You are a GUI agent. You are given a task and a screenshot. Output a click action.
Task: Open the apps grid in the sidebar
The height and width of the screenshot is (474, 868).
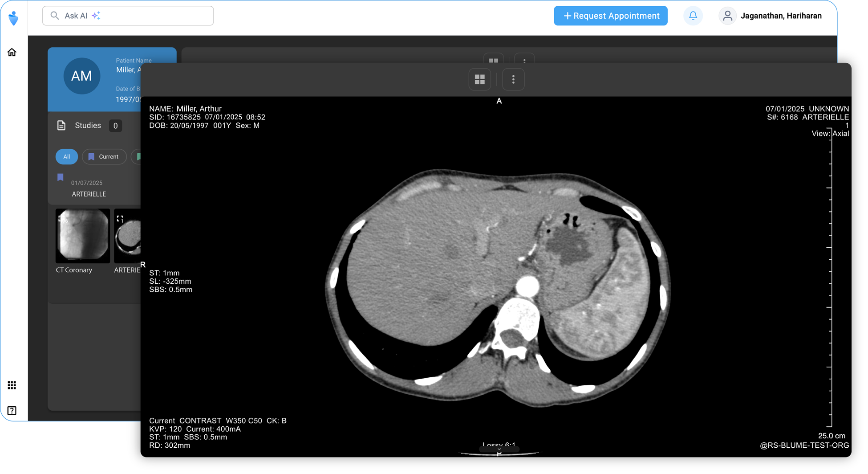click(x=12, y=385)
